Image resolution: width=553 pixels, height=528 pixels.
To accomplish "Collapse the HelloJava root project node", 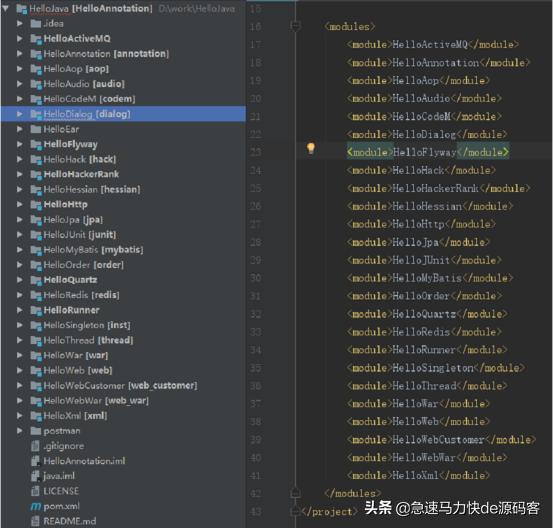I will pos(6,8).
